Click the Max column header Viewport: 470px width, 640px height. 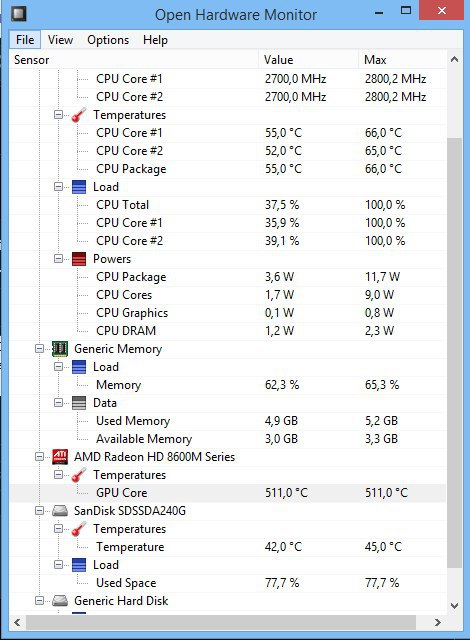click(x=402, y=60)
